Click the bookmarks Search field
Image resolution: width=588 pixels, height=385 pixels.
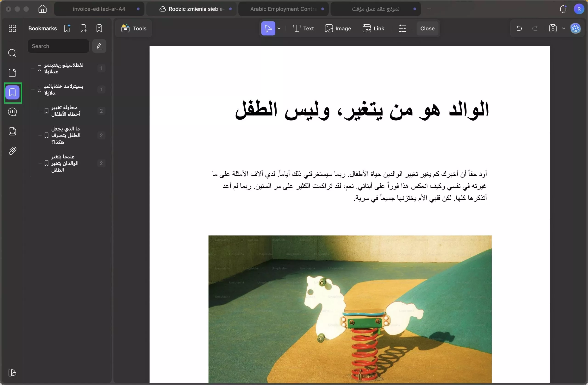[58, 46]
